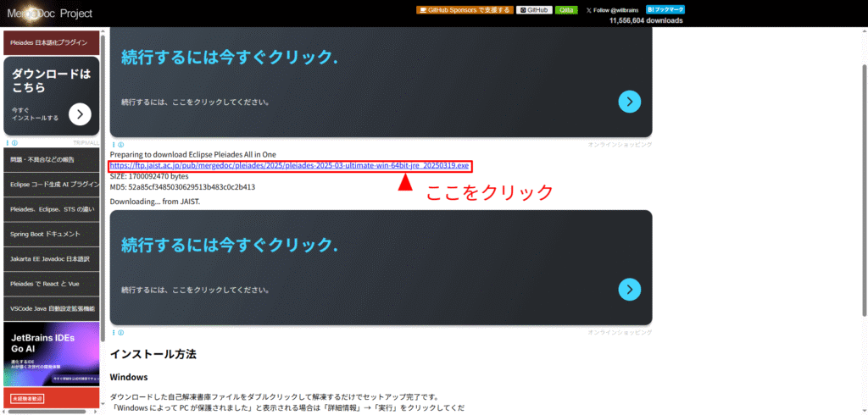Click the 11,556,604 downloads counter
The width and height of the screenshot is (868, 415).
(646, 20)
